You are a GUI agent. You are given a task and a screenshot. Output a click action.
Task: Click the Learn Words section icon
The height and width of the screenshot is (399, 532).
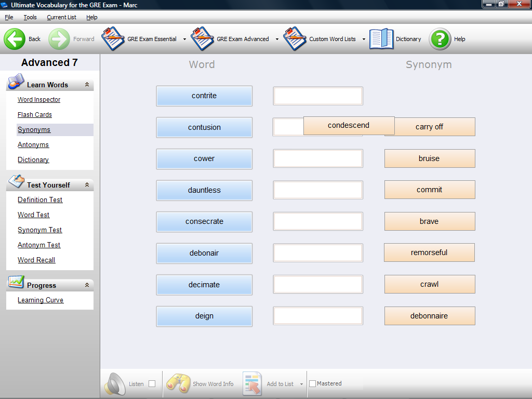tap(16, 82)
